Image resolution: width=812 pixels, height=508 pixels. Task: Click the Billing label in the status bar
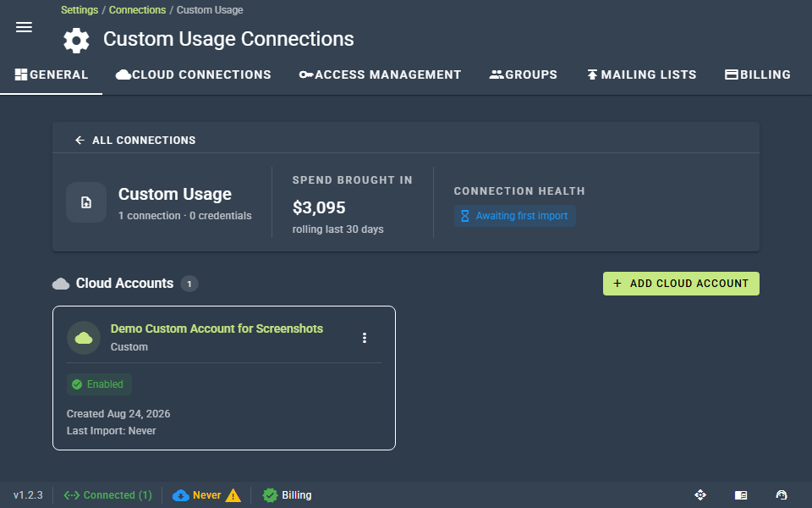point(297,495)
